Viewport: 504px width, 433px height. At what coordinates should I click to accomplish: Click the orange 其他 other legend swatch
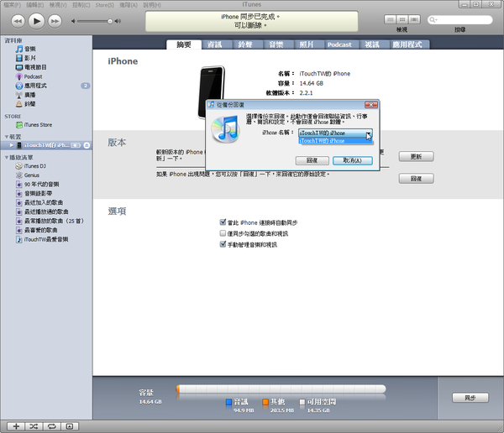coord(265,402)
